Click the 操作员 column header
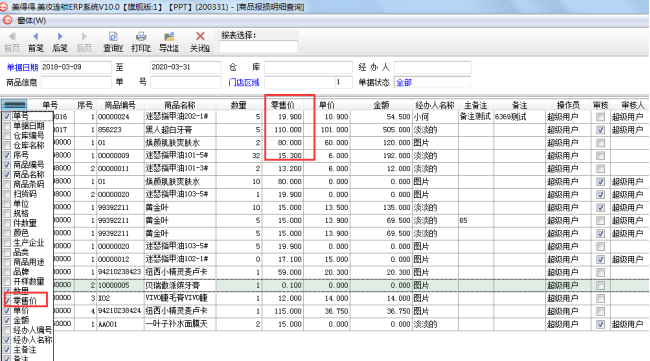The image size is (650, 361). (x=568, y=105)
